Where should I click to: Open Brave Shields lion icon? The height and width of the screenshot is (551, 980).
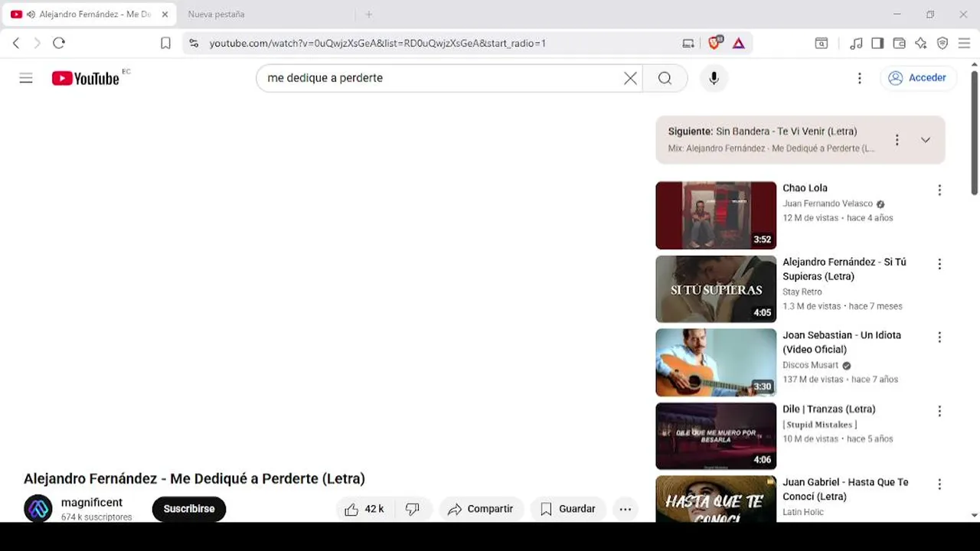(715, 43)
